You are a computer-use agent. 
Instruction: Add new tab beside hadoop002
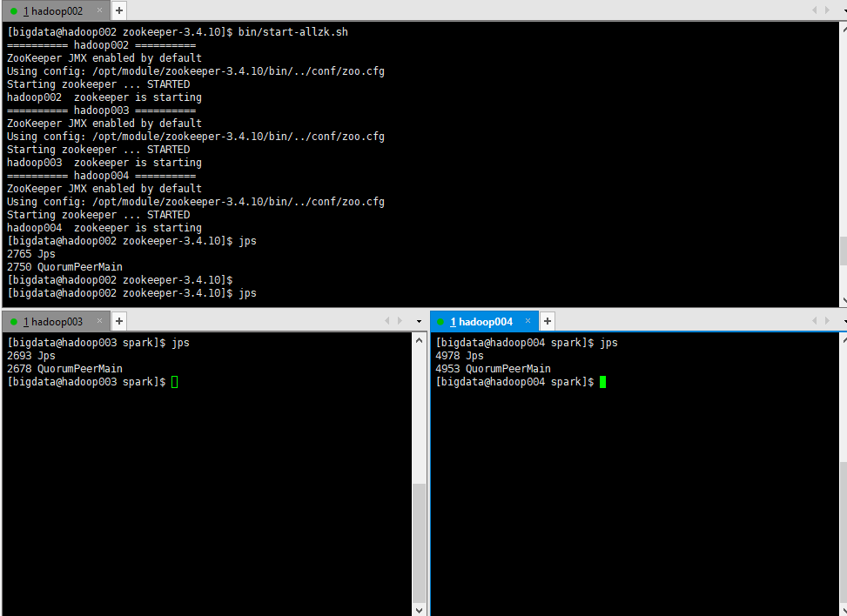pos(119,10)
